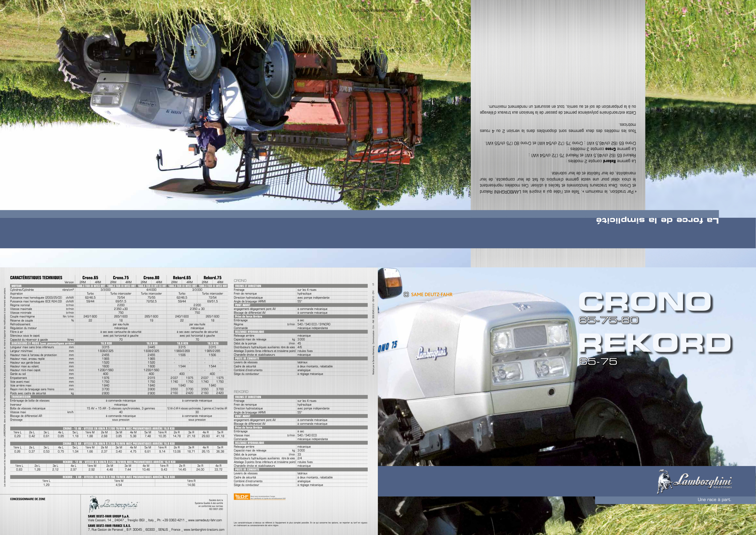Screen dimensions: 756x535
Task: Click the "Cylindres/Cylindrée" row label
Action: 22,290
